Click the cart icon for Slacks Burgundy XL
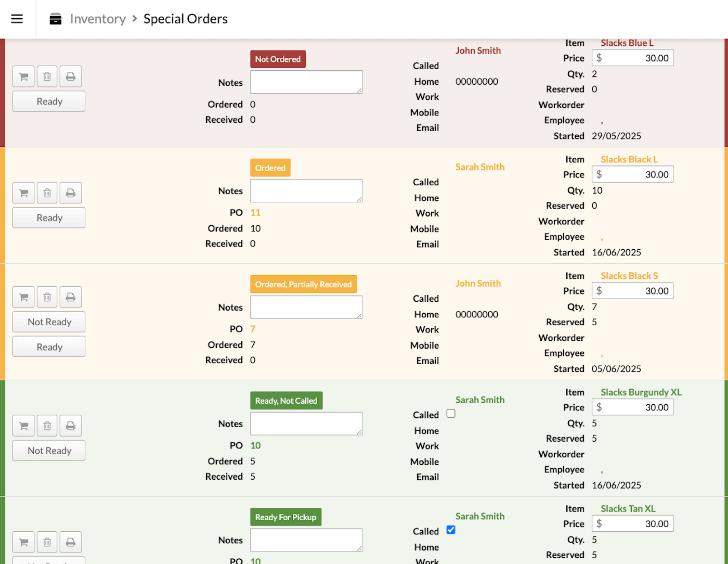728x564 pixels. pos(23,426)
